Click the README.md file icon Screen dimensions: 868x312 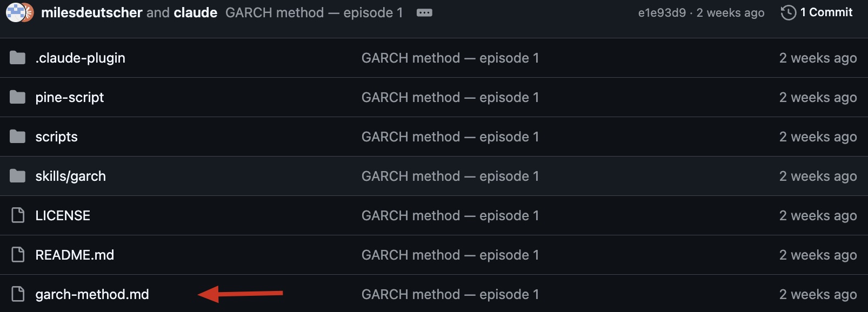tap(18, 255)
